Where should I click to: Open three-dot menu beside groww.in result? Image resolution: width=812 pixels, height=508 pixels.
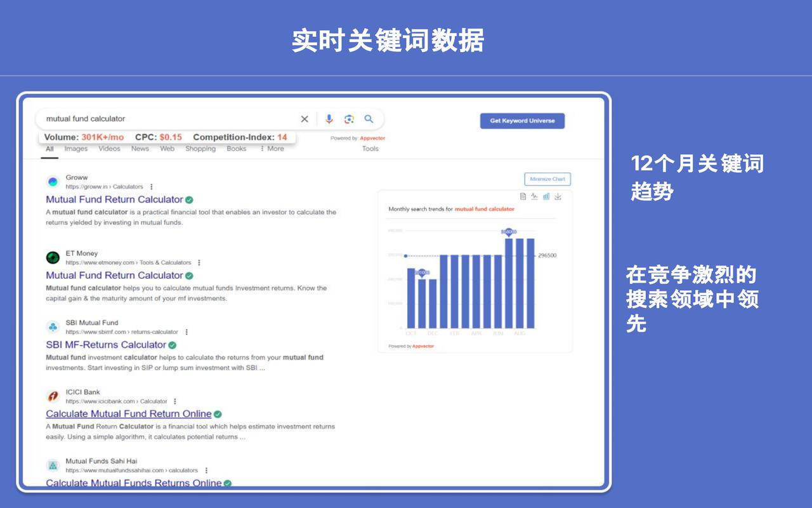coord(151,187)
